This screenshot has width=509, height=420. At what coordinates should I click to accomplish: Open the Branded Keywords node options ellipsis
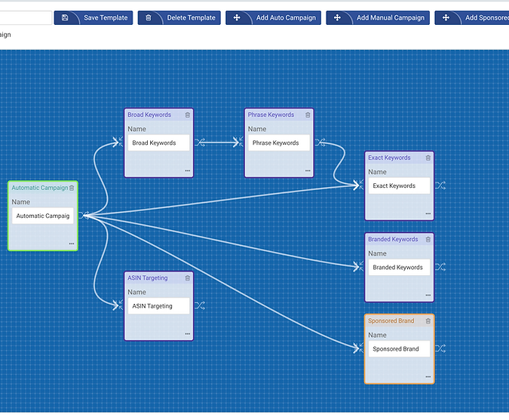click(x=428, y=295)
